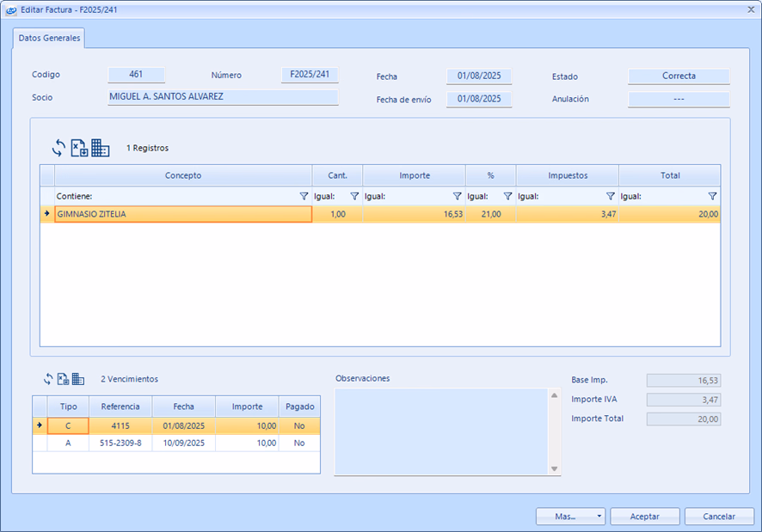Open column layout icon for Registros grid
The width and height of the screenshot is (762, 532).
click(x=101, y=148)
